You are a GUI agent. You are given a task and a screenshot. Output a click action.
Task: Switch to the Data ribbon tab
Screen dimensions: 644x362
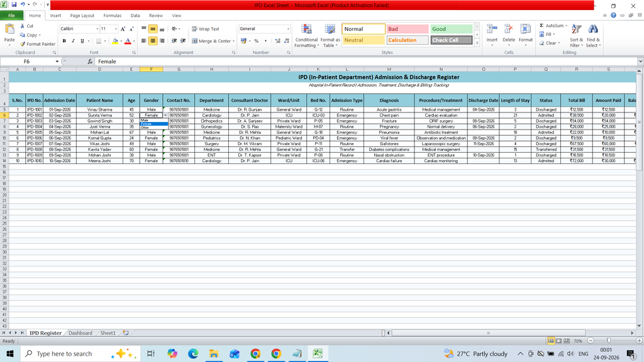click(x=135, y=16)
